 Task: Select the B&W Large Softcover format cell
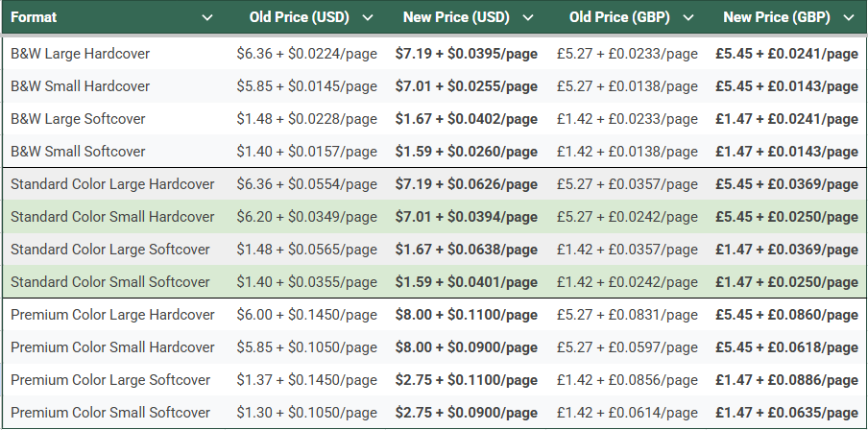(x=78, y=119)
